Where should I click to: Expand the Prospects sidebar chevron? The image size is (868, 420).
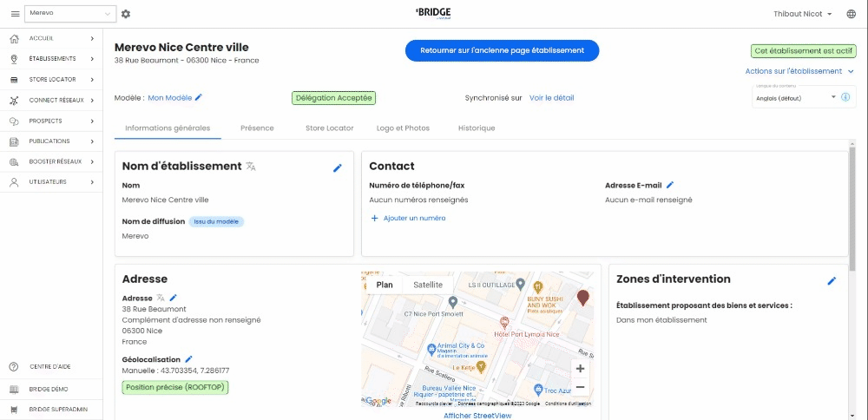(93, 121)
